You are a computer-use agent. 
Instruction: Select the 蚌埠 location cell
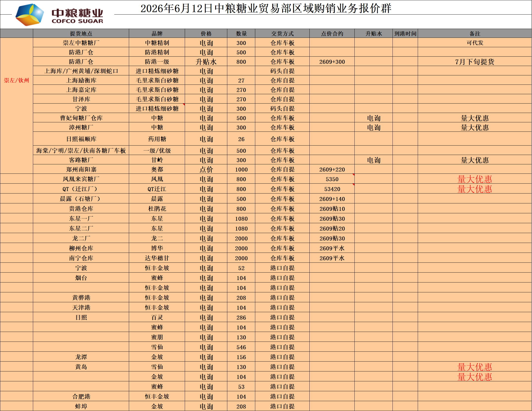tap(81, 406)
